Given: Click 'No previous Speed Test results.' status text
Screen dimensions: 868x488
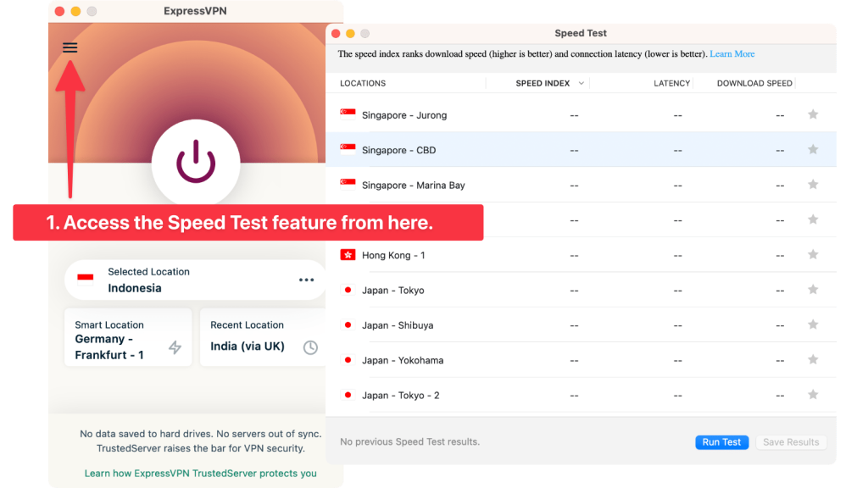Looking at the screenshot, I should click(409, 441).
